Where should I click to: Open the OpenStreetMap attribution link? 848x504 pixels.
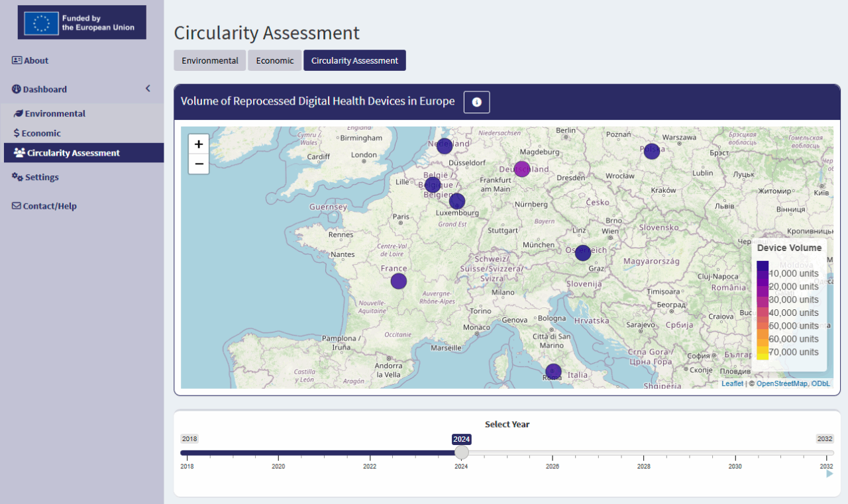coord(781,383)
